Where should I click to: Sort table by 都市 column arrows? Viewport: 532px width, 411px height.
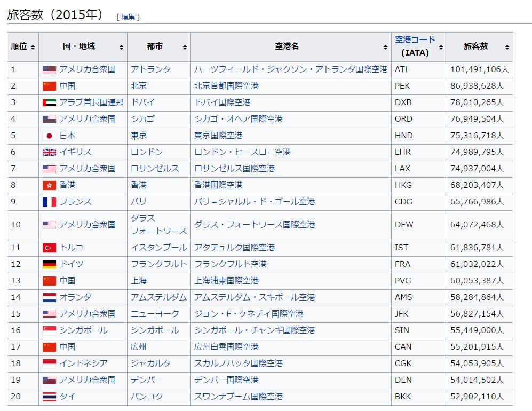(185, 47)
